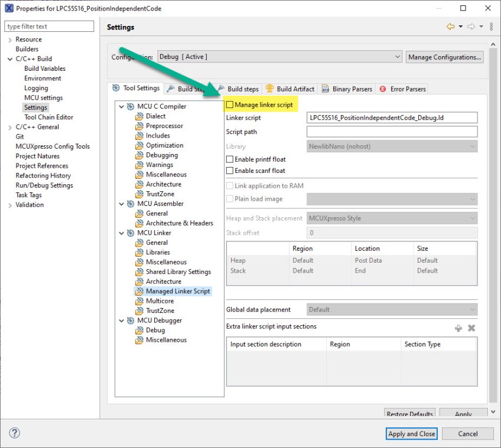
Task: Enable the Manage linker script checkbox
Action: click(230, 105)
